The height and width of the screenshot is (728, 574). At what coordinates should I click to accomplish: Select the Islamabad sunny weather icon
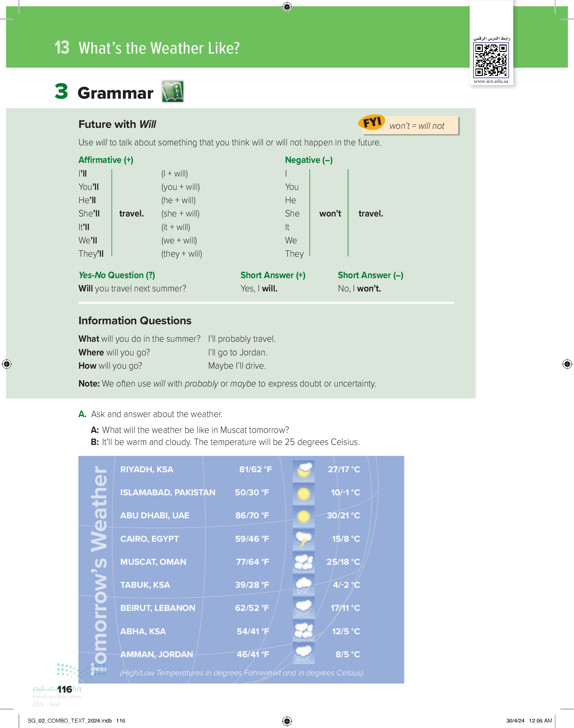304,494
